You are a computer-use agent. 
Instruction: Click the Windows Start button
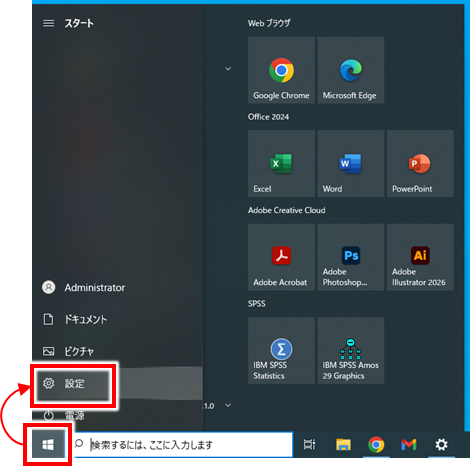[48, 444]
